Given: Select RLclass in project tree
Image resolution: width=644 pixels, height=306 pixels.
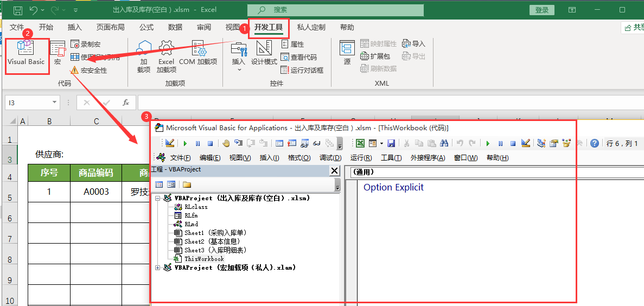Looking at the screenshot, I should point(196,207).
